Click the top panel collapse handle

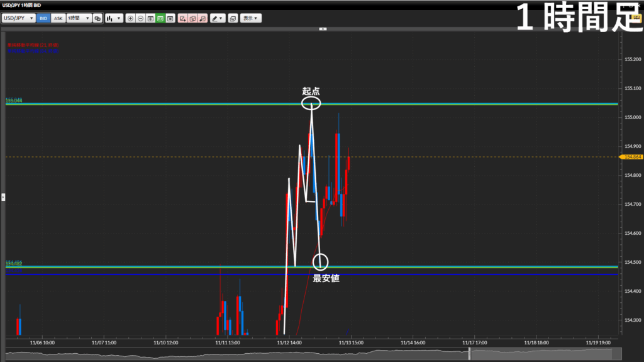(x=322, y=28)
